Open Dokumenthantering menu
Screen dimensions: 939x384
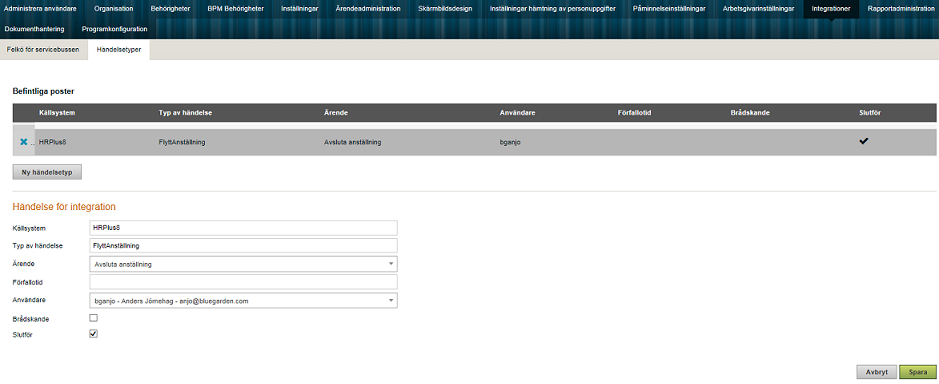point(34,29)
